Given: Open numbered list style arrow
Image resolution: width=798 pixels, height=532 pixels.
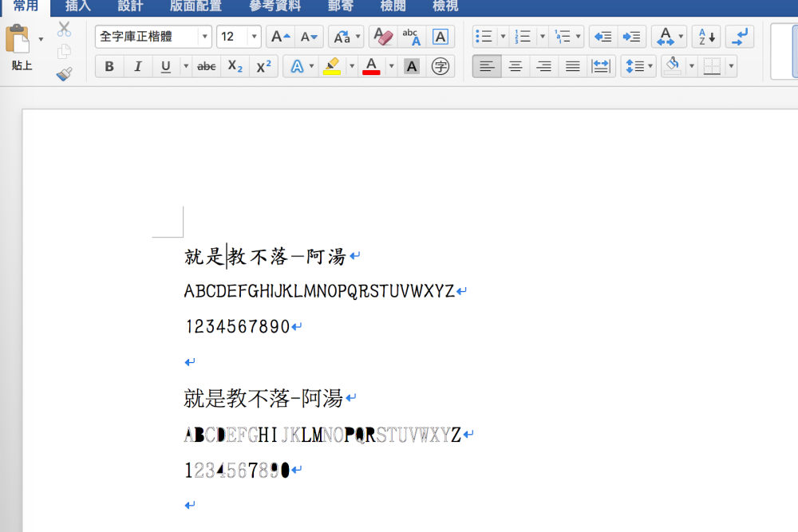Looking at the screenshot, I should point(543,37).
